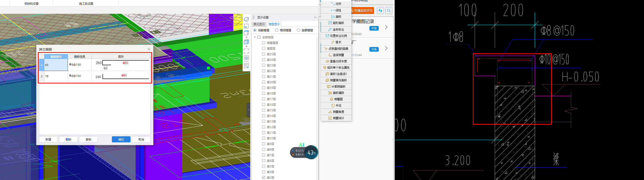
Task: Click the solid blue cube display icon
Action: (x=246, y=42)
